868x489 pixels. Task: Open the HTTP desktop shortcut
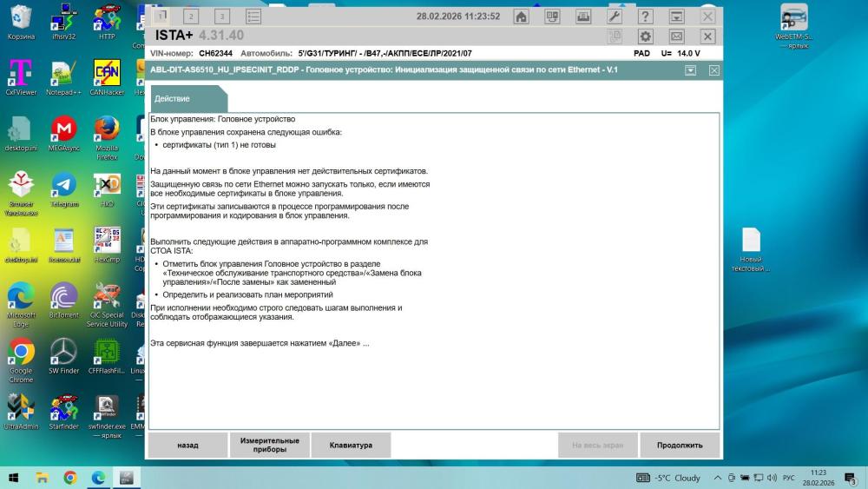107,23
